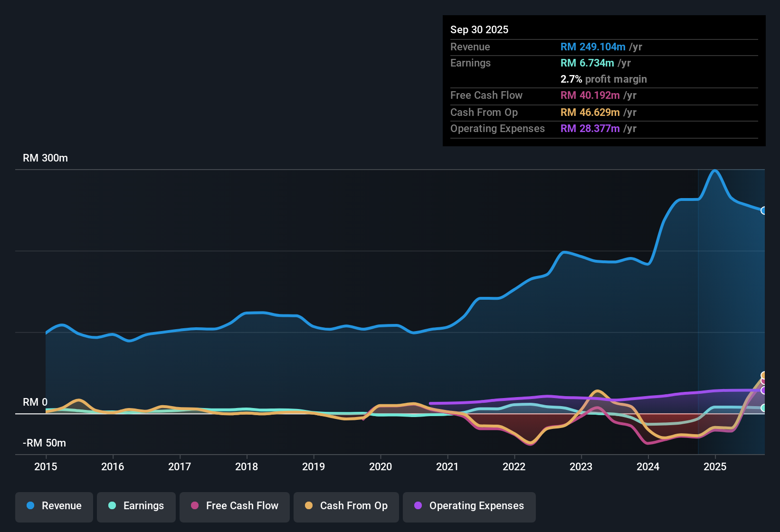The width and height of the screenshot is (780, 532).
Task: Click the pink Free Cash Flow dot icon
Action: click(194, 506)
